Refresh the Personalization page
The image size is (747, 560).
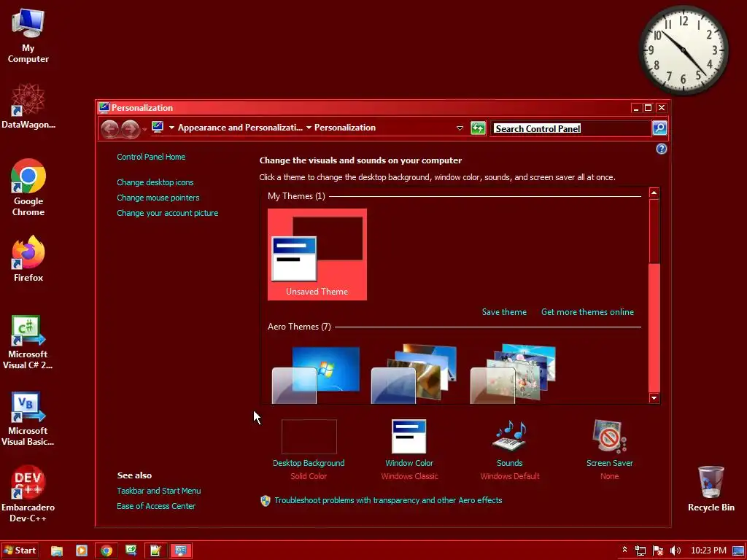click(478, 128)
